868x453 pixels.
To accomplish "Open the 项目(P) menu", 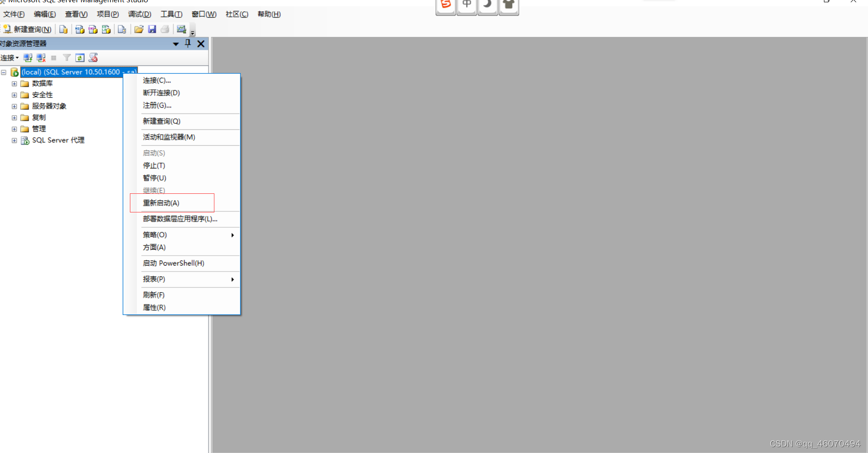I will click(x=108, y=15).
